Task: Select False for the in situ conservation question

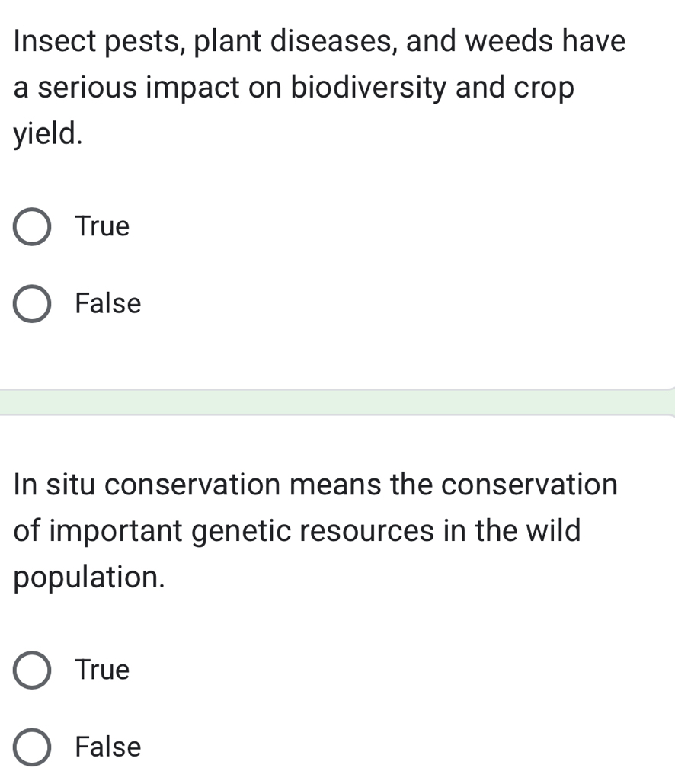Action: point(32,747)
